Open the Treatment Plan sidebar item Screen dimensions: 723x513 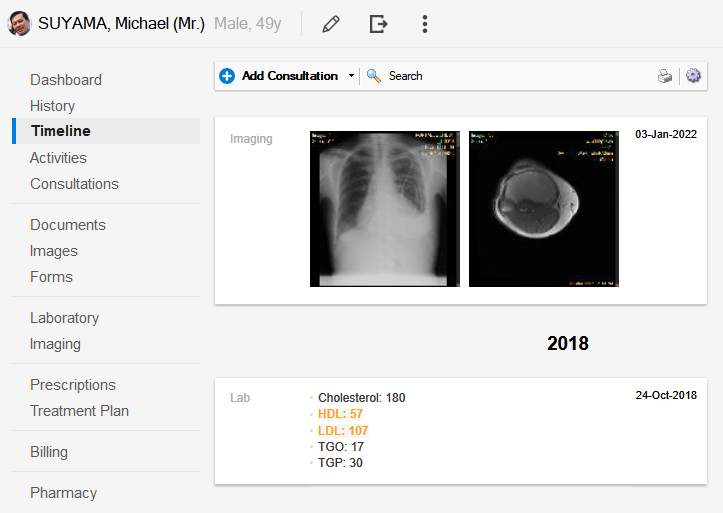(x=79, y=411)
